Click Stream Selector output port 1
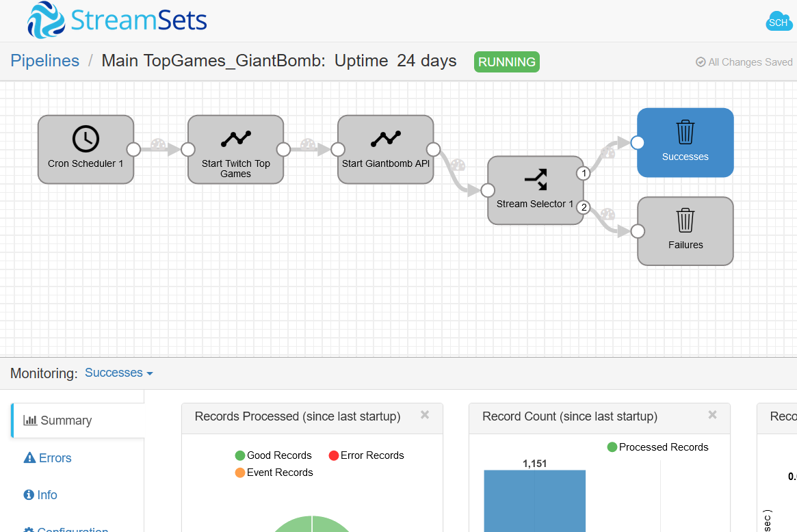This screenshot has width=797, height=532. (x=584, y=173)
